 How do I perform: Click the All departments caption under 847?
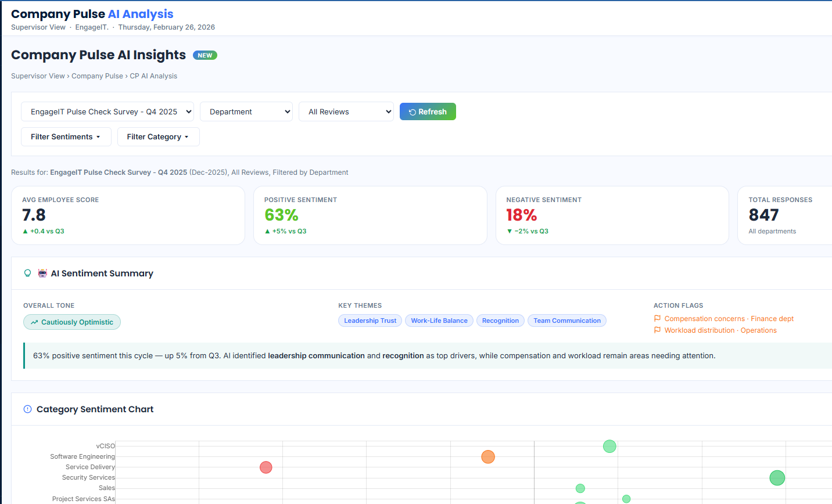[x=772, y=231]
